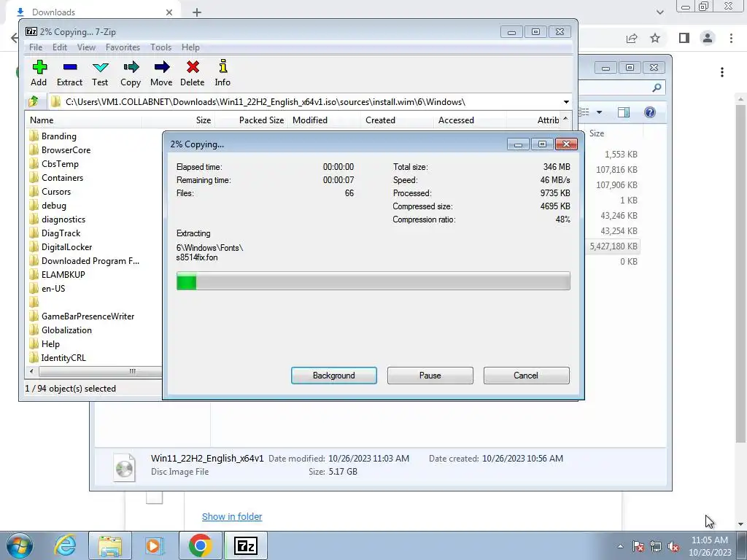Click Chrome share page icon
Screen dimensions: 747x560
tap(632, 38)
